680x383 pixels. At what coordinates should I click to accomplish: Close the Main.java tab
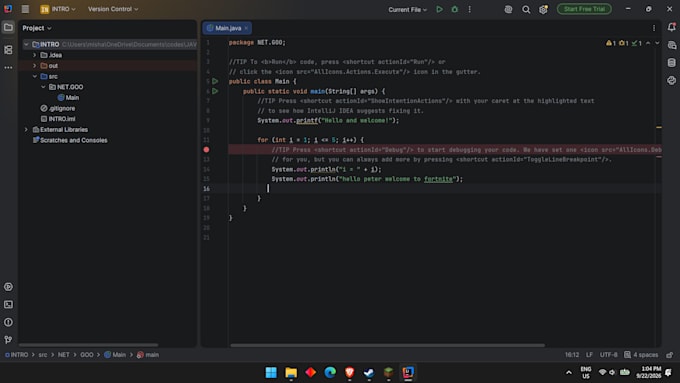(x=246, y=28)
